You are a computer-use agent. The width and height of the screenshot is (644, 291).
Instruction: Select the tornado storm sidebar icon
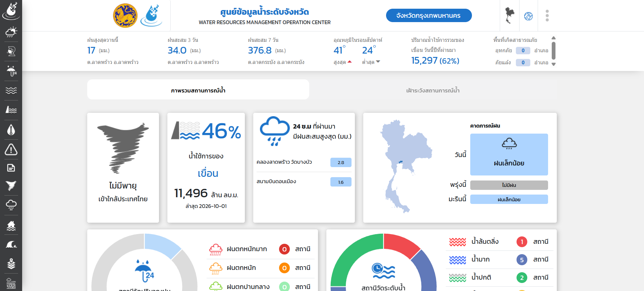click(11, 186)
